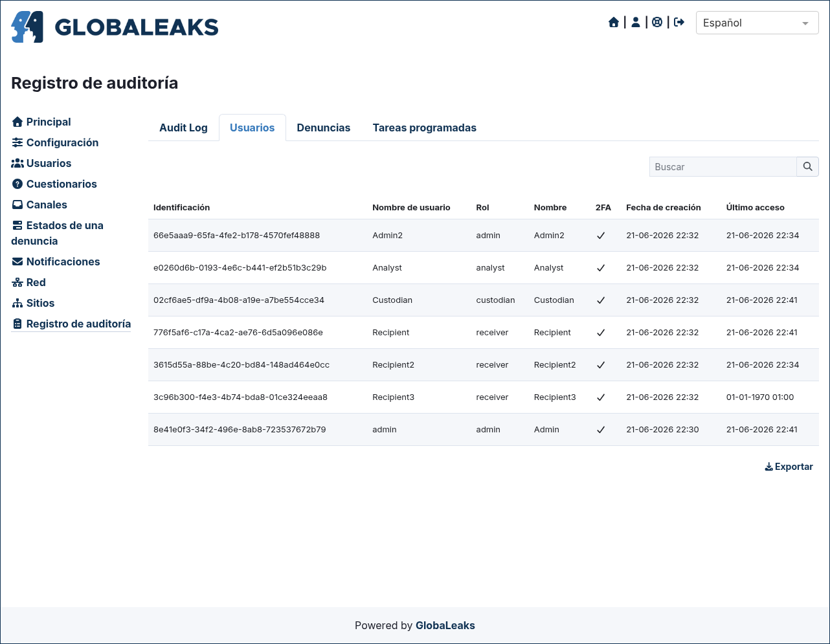The height and width of the screenshot is (644, 830).
Task: Focus the Buscar search field
Action: [723, 166]
